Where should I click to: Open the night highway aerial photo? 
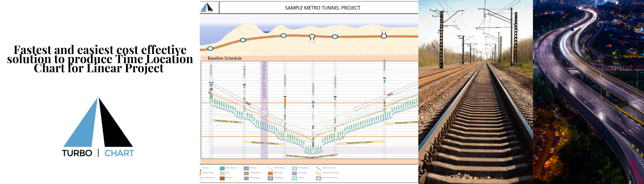pyautogui.click(x=588, y=92)
